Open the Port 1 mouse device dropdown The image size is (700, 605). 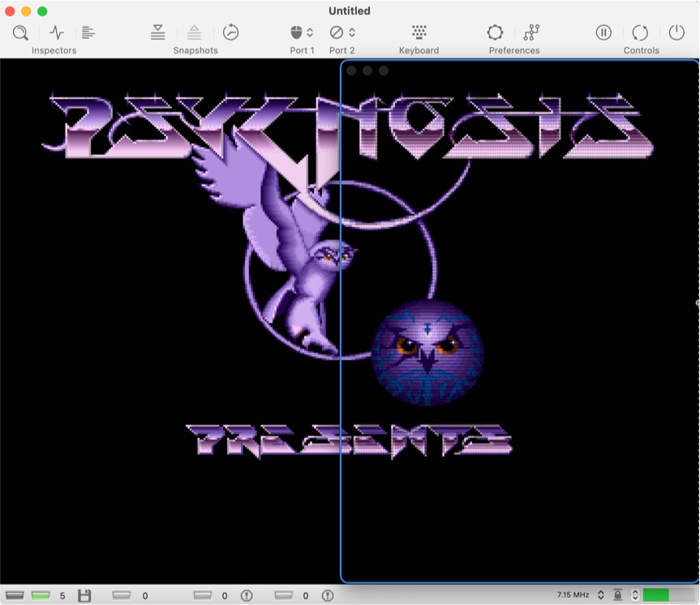point(302,32)
